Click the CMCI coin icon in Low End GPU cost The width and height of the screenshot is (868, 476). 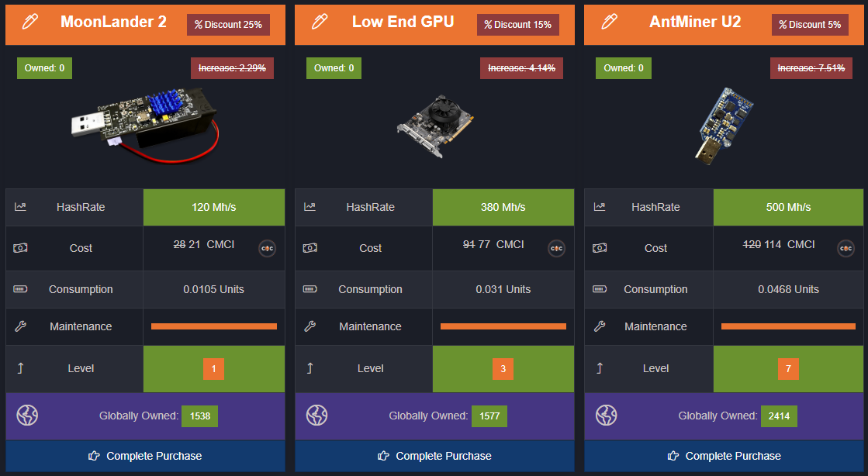(556, 249)
